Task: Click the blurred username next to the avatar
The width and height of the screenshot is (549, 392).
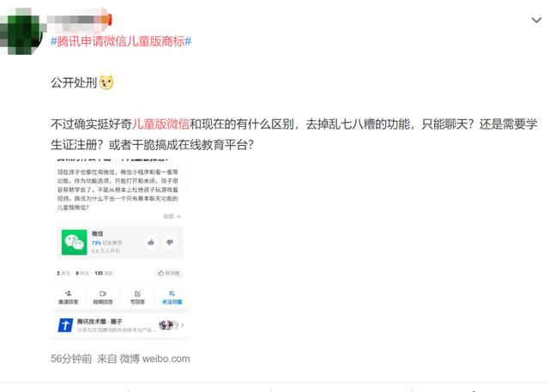Action: pyautogui.click(x=79, y=19)
